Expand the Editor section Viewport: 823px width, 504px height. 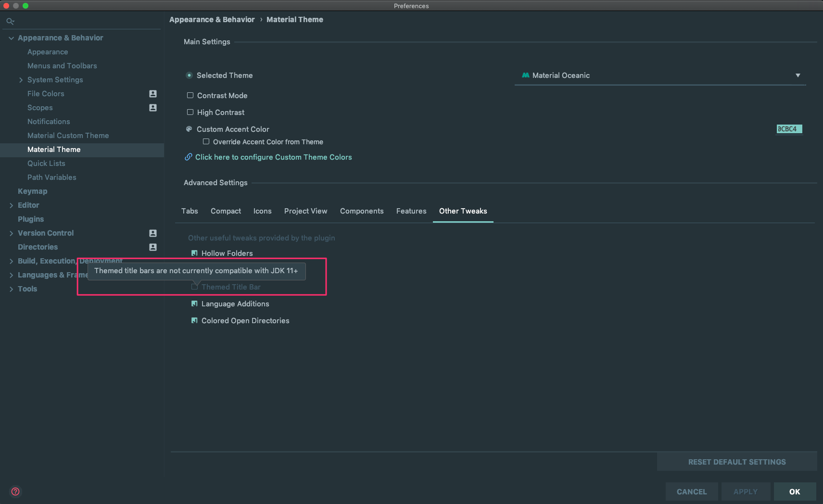(11, 205)
